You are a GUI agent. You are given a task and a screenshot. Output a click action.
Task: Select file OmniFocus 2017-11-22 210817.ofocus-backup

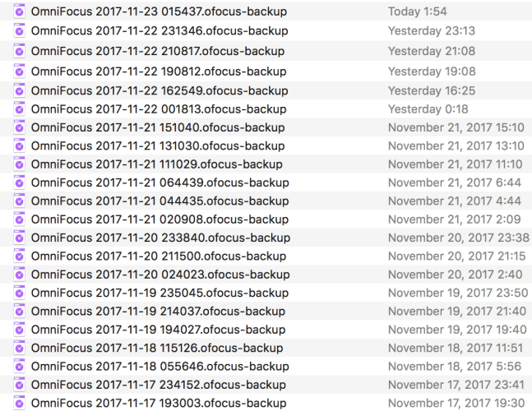point(158,51)
